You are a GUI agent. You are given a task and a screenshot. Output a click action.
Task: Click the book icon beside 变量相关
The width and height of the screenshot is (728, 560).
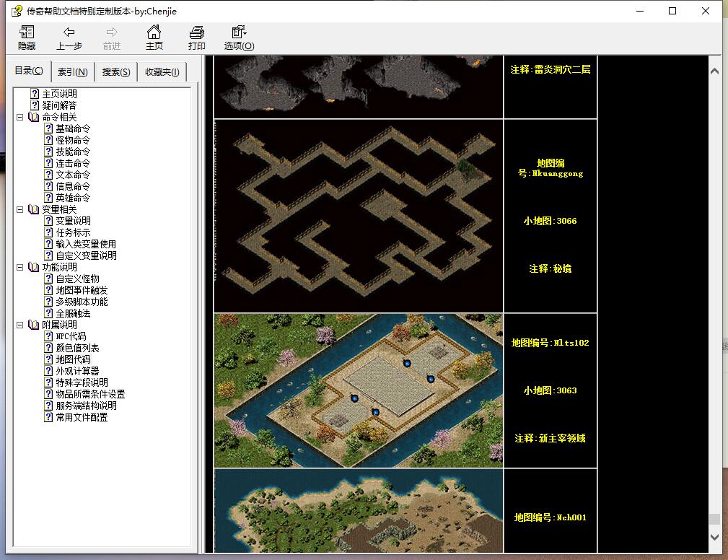pos(33,209)
